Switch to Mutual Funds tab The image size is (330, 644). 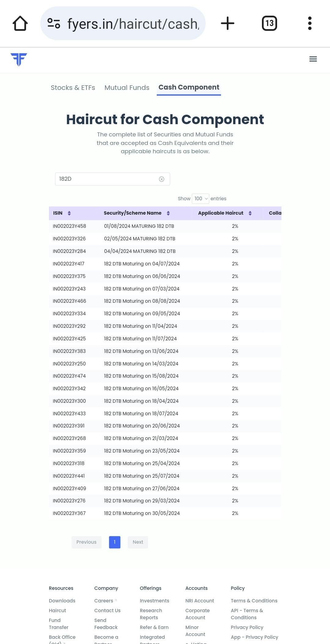click(x=127, y=88)
